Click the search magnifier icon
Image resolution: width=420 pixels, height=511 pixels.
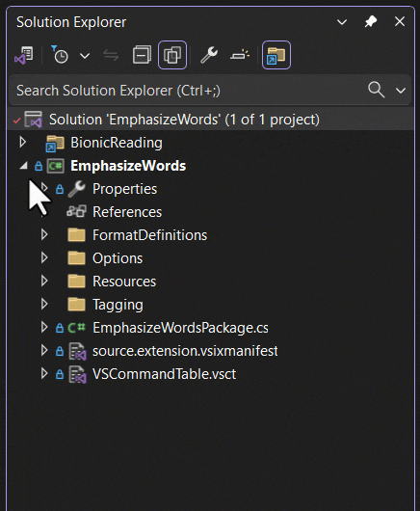376,90
